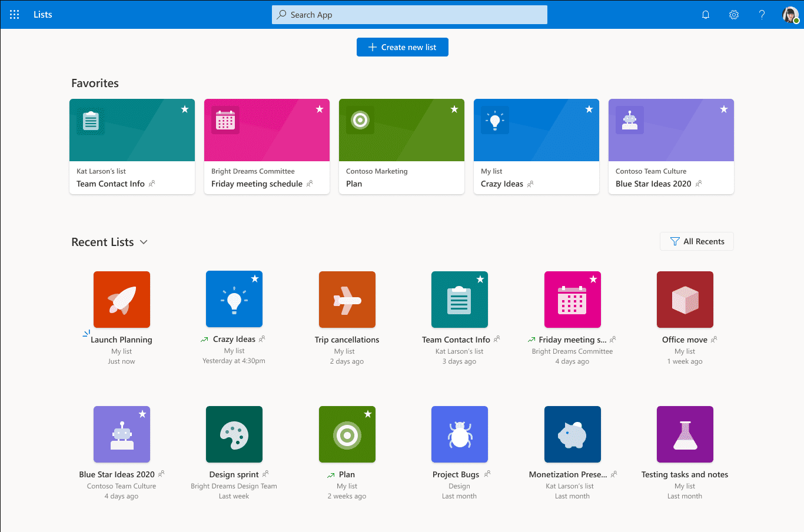Open the Project Bugs bug icon
This screenshot has height=532, width=804.
tap(460, 434)
